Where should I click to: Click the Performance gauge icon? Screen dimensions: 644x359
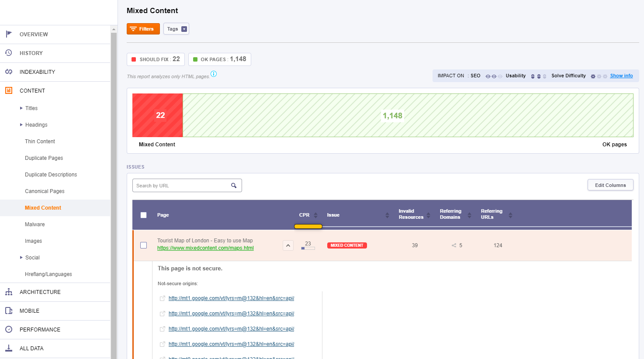click(9, 329)
